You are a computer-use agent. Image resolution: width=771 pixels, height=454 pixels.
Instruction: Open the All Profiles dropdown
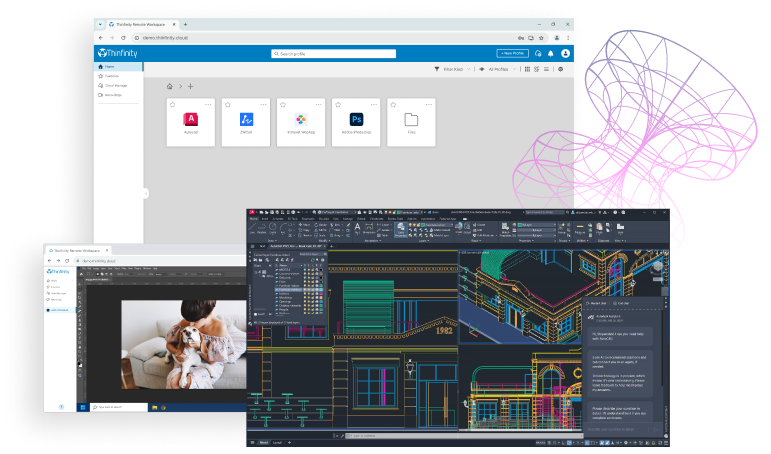pos(500,69)
